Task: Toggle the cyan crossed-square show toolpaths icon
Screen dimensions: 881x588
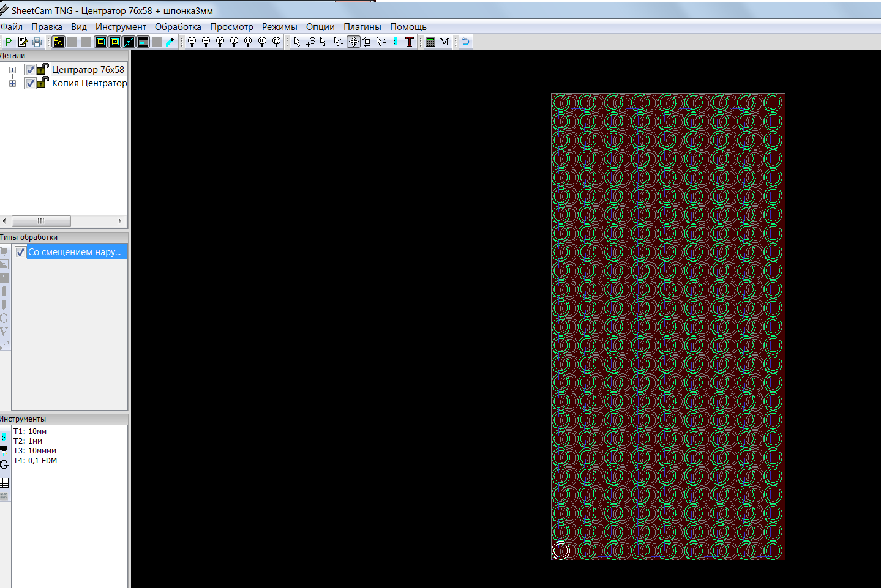Action: tap(114, 42)
